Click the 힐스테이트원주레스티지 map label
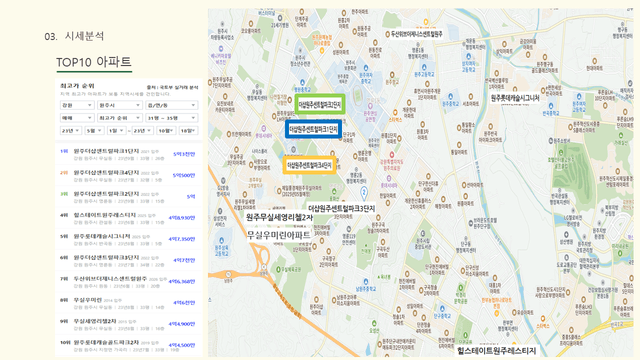The image size is (640, 360). (x=496, y=351)
